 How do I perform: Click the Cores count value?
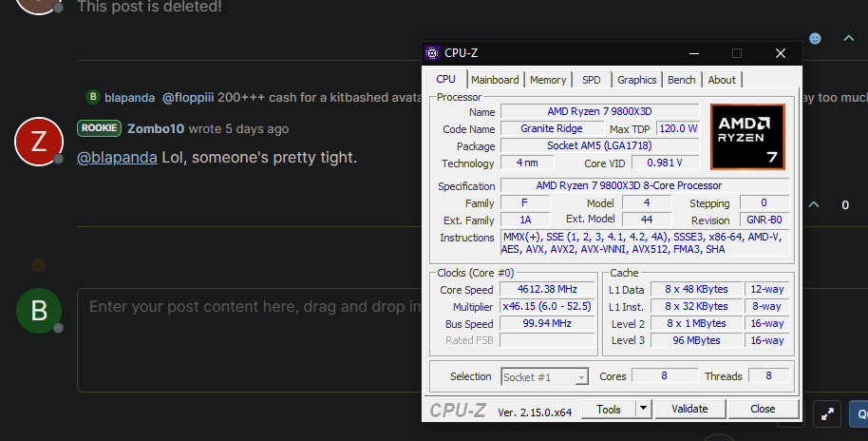click(664, 375)
